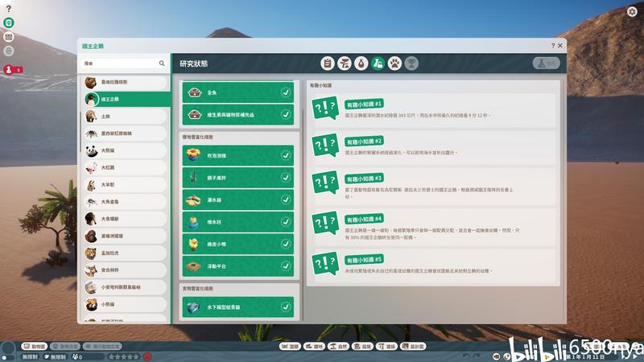The width and height of the screenshot is (644, 362).
Task: Open the 設施 facilities build menu
Action: (x=363, y=347)
